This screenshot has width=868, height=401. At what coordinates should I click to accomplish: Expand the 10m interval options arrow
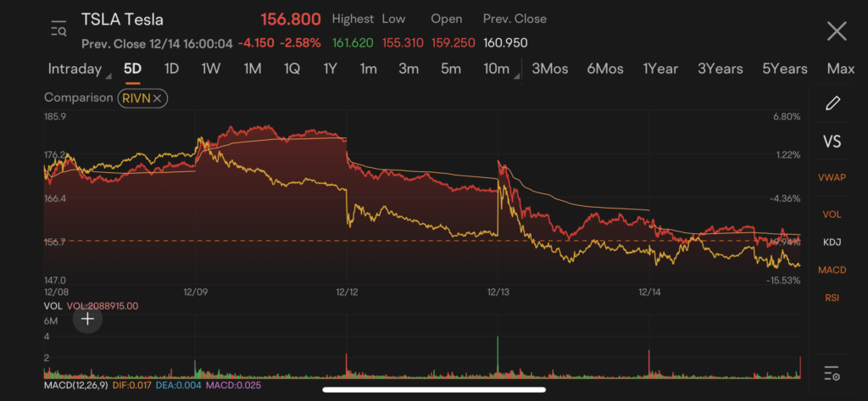coord(516,75)
